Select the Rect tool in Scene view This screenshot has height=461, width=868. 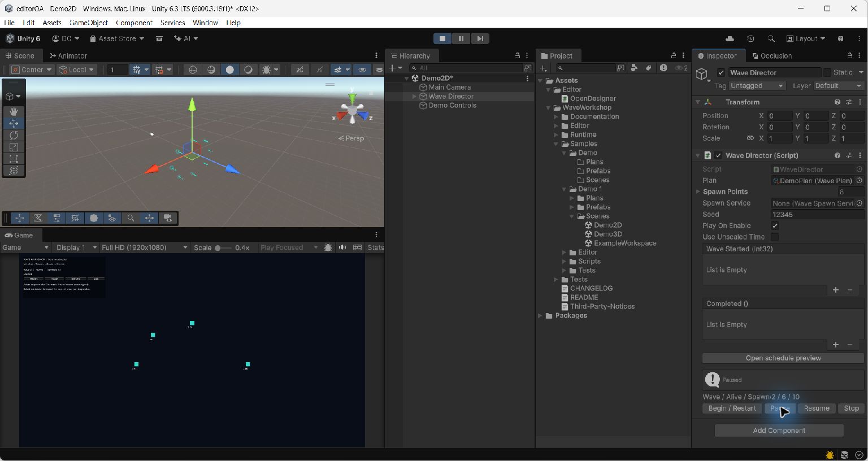coord(14,159)
